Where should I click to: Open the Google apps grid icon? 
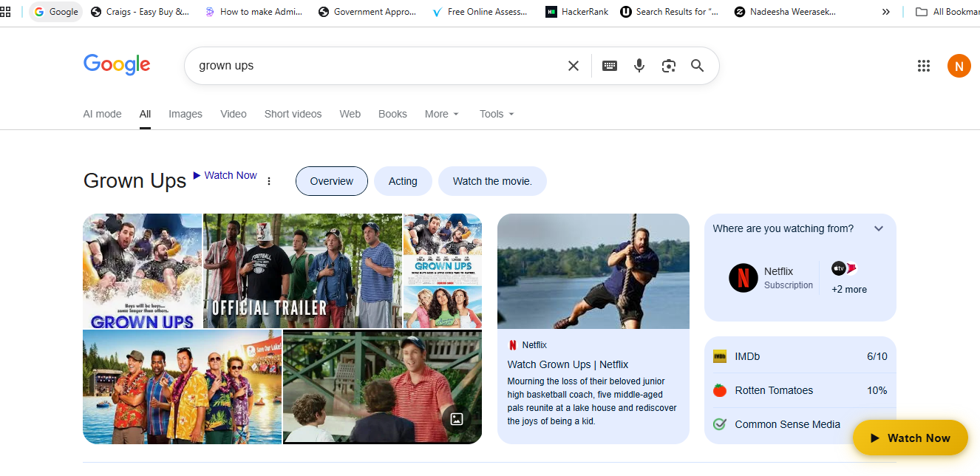coord(924,66)
